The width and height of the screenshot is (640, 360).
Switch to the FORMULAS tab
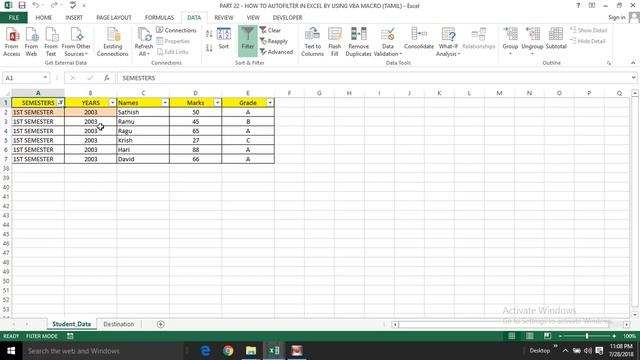tap(159, 18)
